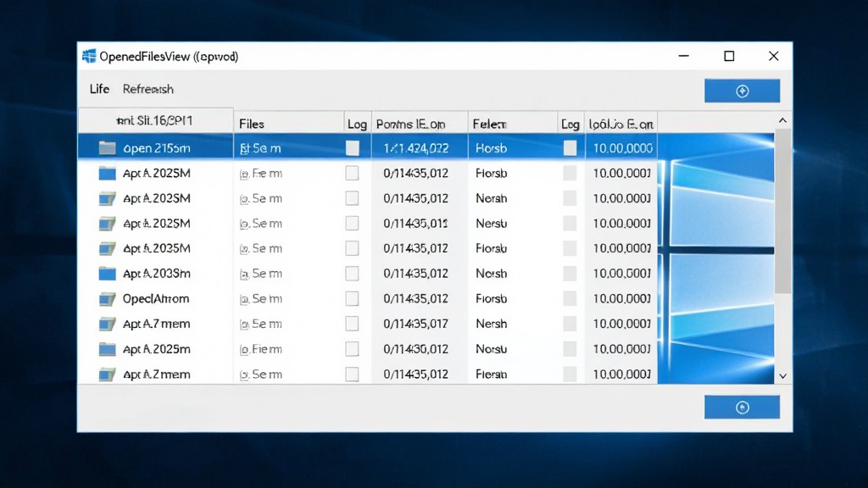Open the 'Life' menu
This screenshot has height=488, width=868.
(100, 88)
